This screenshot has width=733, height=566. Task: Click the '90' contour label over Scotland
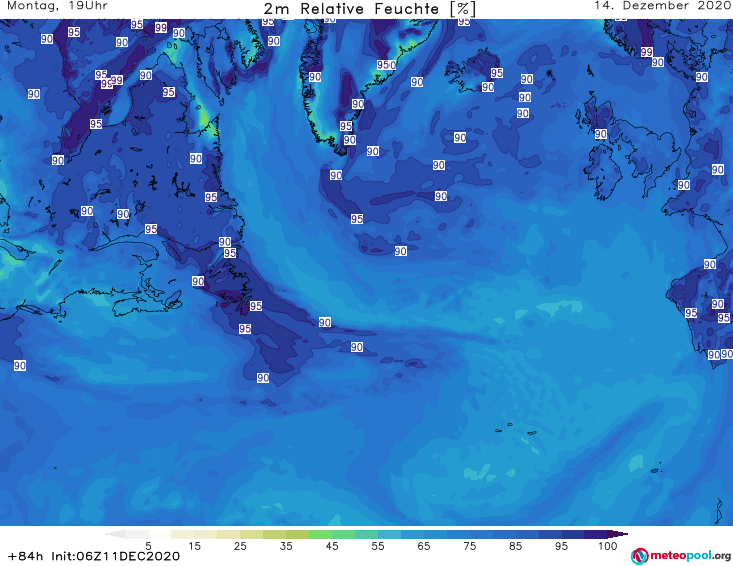coord(601,134)
